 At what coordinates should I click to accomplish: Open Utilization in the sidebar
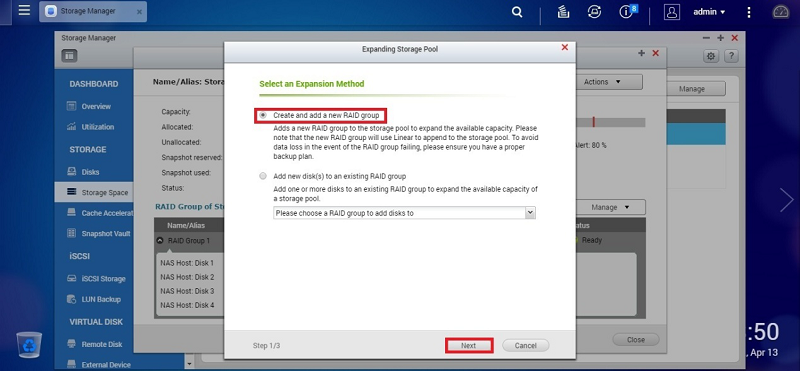[98, 127]
